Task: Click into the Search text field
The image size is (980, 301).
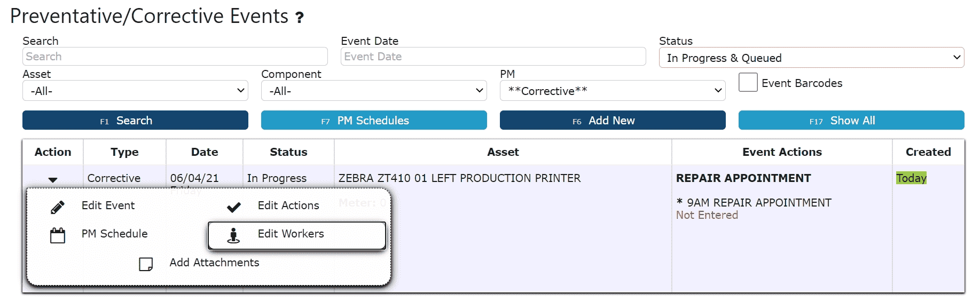Action: pyautogui.click(x=175, y=57)
